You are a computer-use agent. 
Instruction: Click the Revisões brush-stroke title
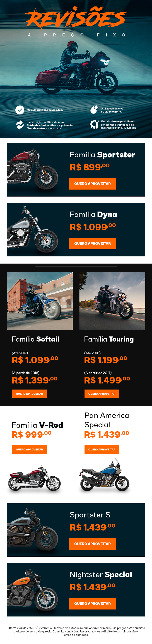[76, 18]
